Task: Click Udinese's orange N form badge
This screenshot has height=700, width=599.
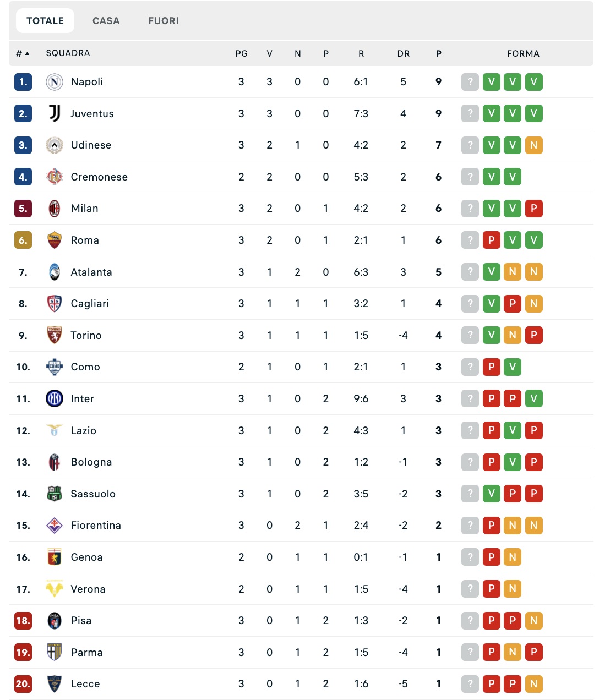Action: point(533,145)
